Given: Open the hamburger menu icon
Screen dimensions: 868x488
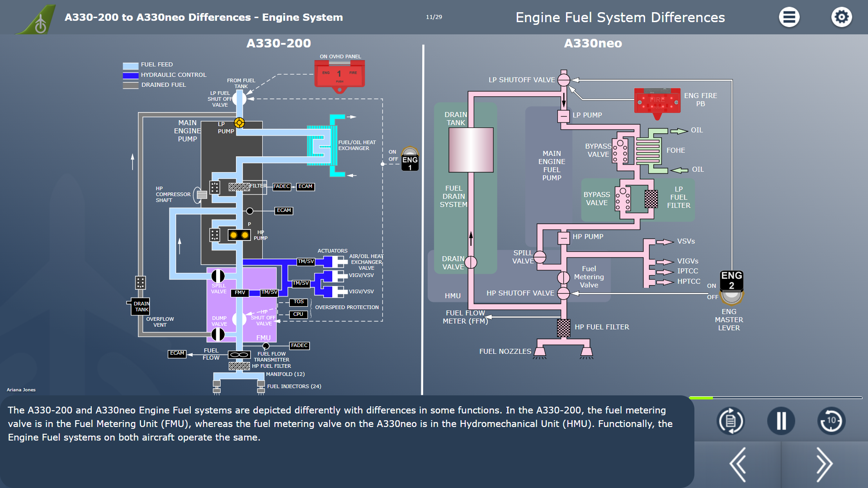Looking at the screenshot, I should [789, 17].
